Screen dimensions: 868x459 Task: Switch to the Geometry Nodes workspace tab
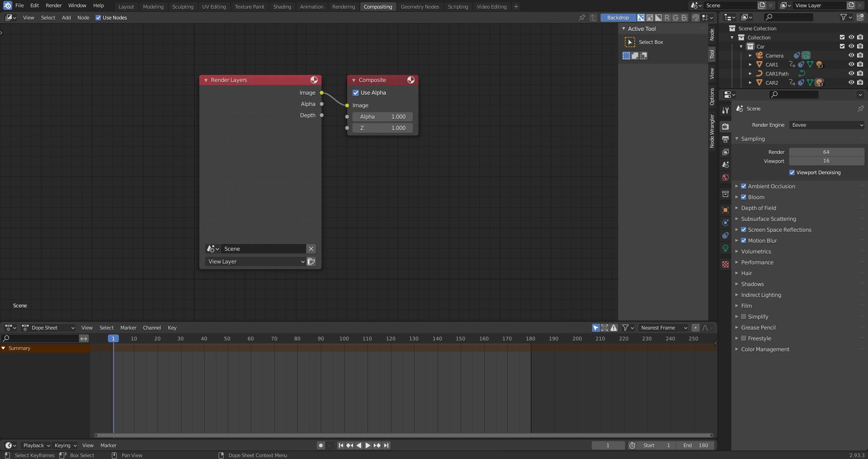click(x=420, y=7)
